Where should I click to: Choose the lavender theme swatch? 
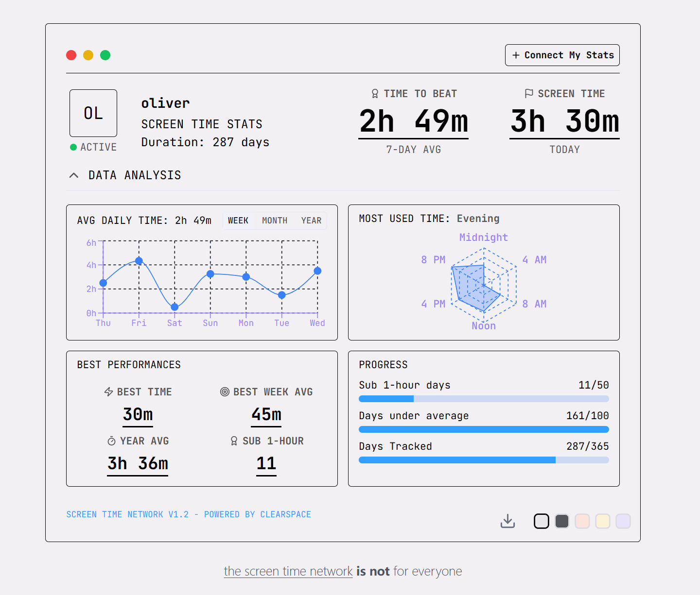623,521
